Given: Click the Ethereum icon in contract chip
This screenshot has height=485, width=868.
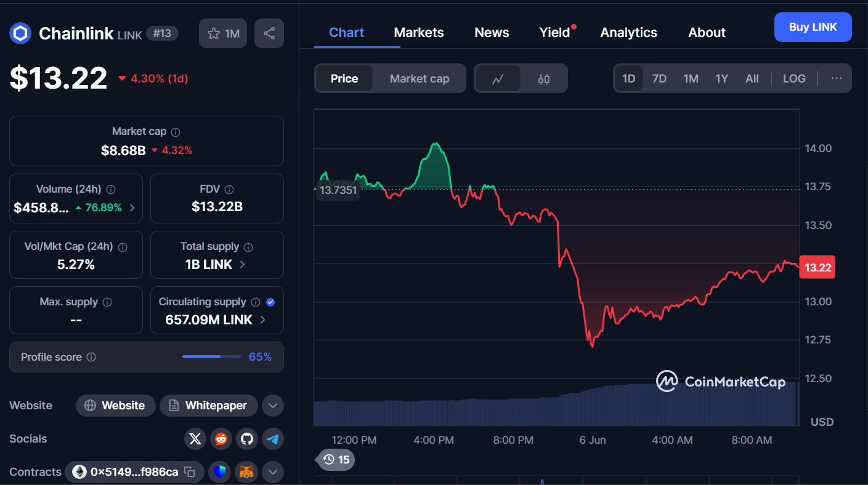Looking at the screenshot, I should point(79,472).
